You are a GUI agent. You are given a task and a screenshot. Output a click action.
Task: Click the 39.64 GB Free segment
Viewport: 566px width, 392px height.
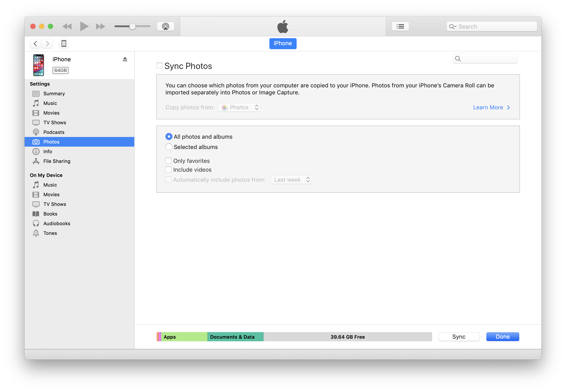348,337
